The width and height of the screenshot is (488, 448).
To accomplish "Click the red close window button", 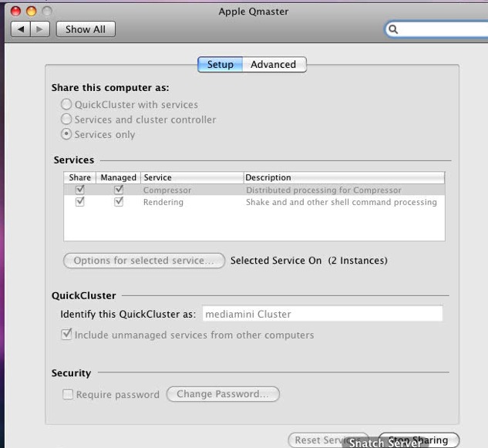I will [15, 12].
